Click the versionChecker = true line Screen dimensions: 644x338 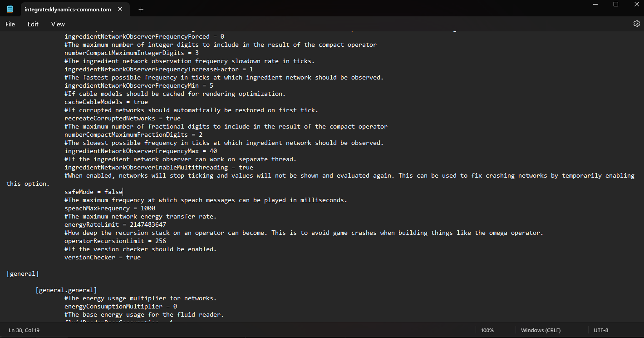pos(101,257)
